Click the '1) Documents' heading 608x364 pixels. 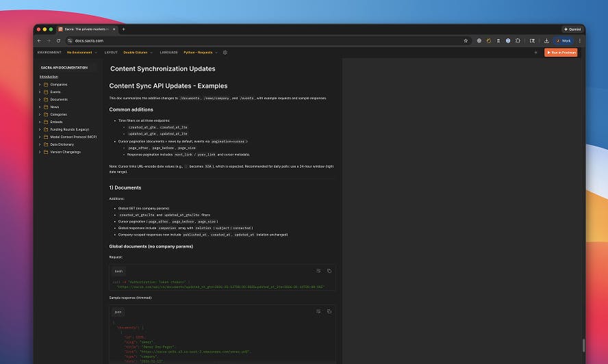[x=125, y=187]
